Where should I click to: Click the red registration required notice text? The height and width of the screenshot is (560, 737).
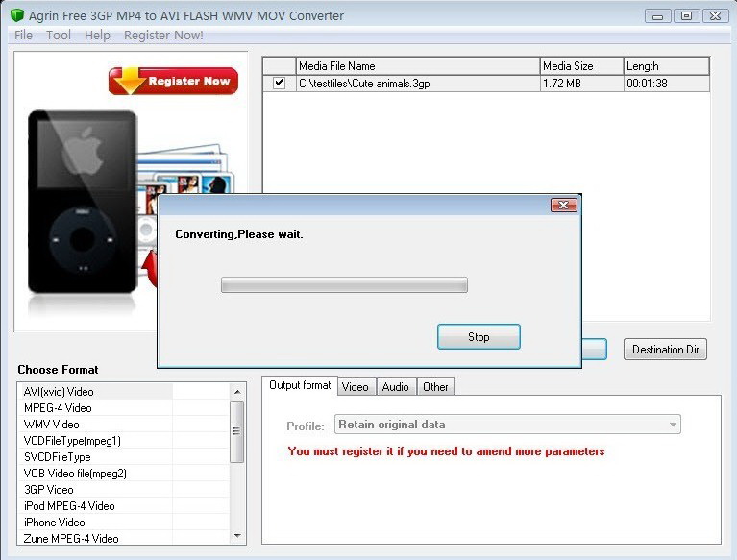[x=446, y=451]
